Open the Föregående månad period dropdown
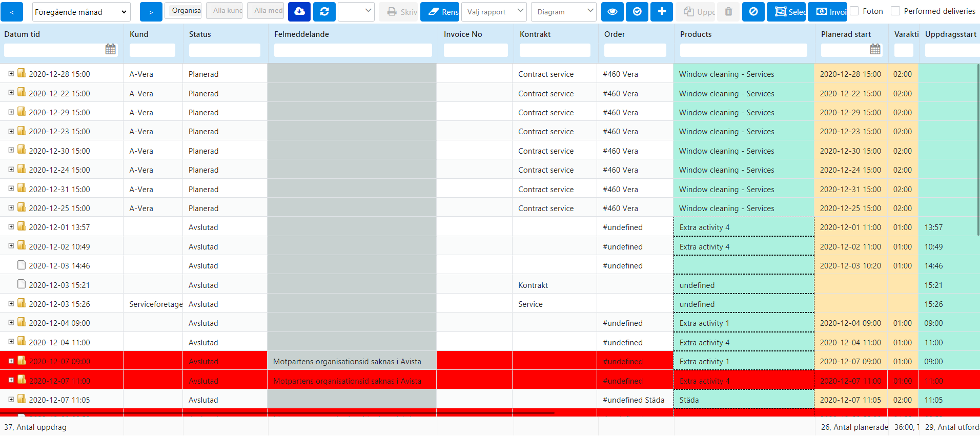Image resolution: width=980 pixels, height=437 pixels. coord(81,11)
